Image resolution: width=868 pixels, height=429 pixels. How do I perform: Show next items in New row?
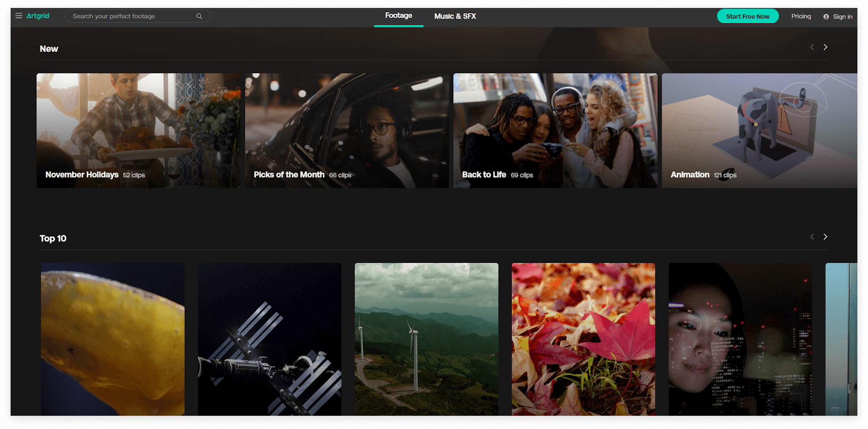tap(825, 48)
